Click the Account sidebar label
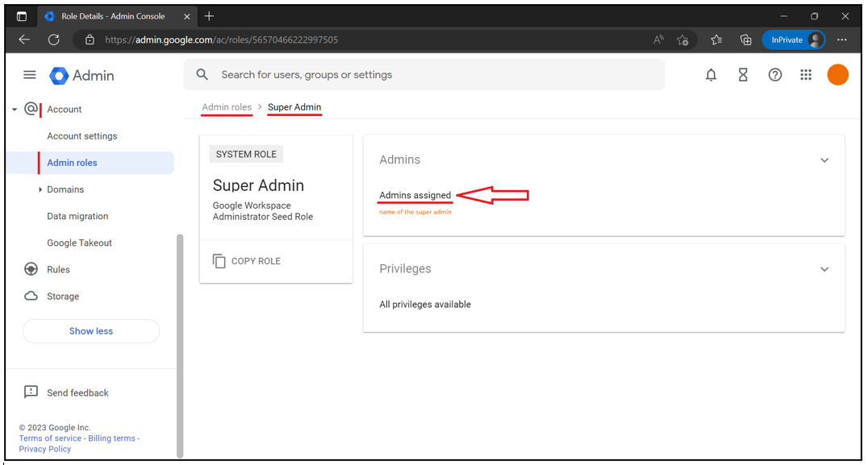The height and width of the screenshot is (465, 868). pyautogui.click(x=65, y=110)
